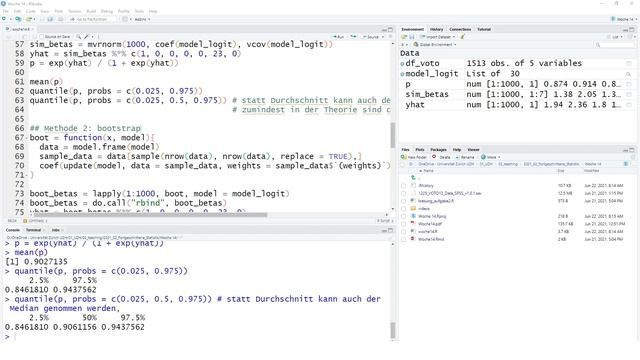Click the Print icon in main toolbar
The height and width of the screenshot is (360, 640).
pos(60,19)
